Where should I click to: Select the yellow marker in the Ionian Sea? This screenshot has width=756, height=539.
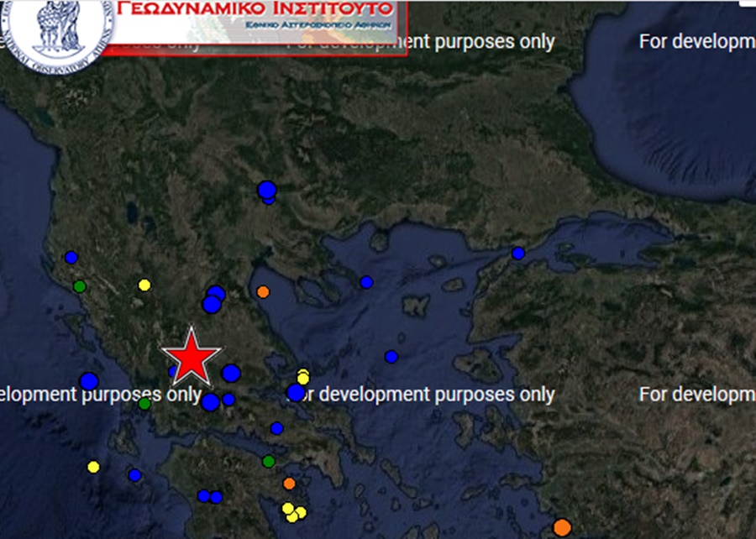click(x=93, y=467)
